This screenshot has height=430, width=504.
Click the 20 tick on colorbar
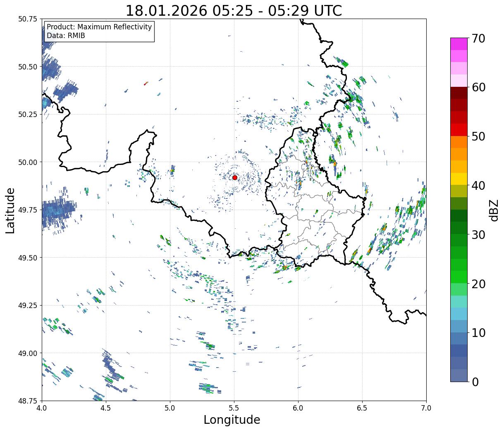478,284
